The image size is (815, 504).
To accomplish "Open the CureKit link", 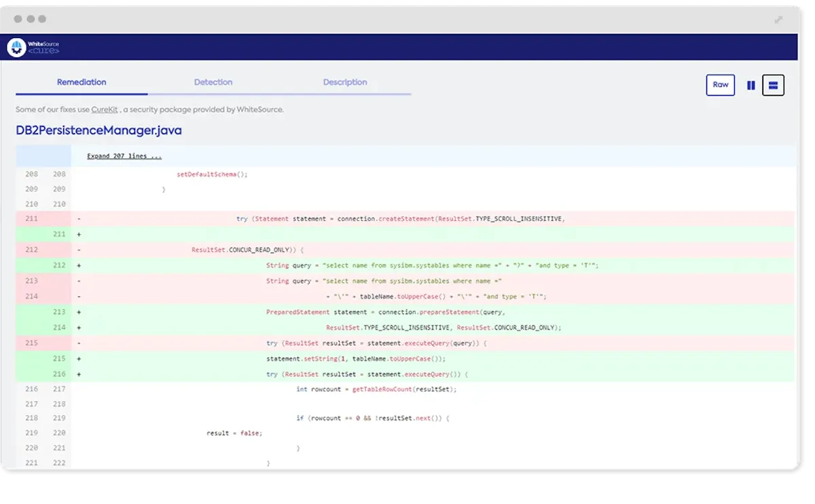I will 105,109.
